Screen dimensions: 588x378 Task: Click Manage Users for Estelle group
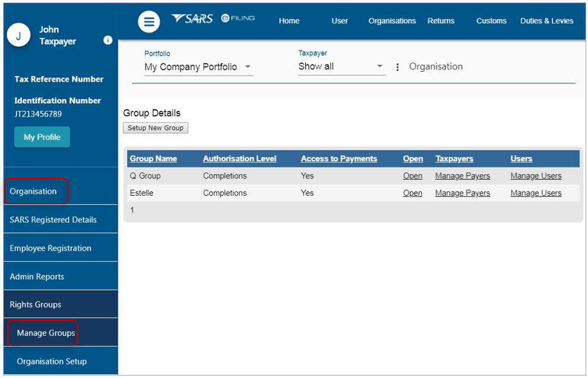click(x=536, y=193)
